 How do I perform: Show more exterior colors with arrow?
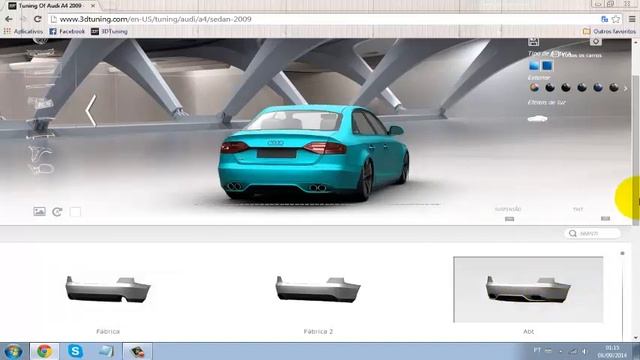[625, 88]
